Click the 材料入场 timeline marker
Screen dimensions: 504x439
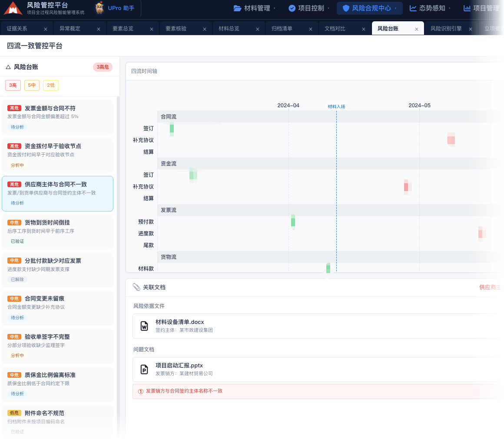pyautogui.click(x=336, y=106)
